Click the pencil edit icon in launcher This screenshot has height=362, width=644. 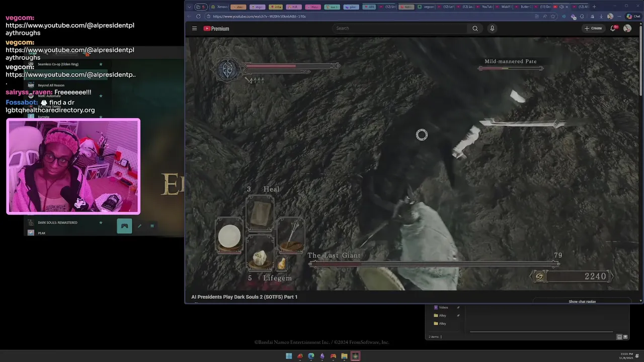tap(139, 226)
